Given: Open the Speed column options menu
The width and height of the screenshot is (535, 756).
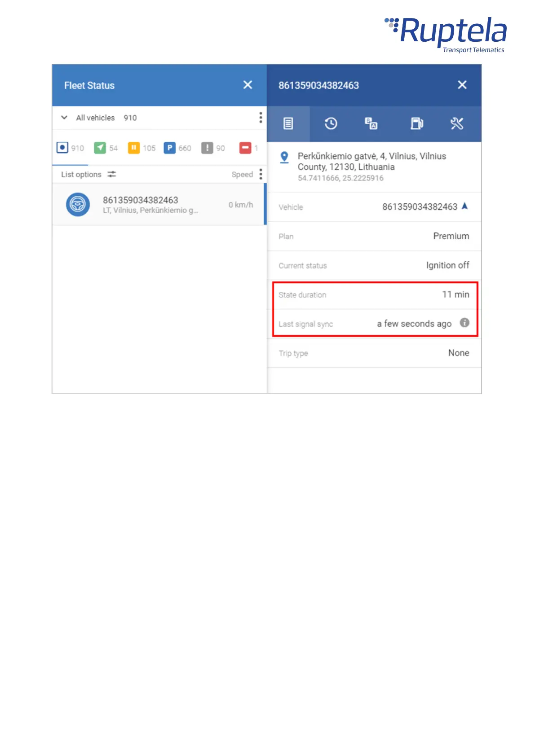Looking at the screenshot, I should click(261, 174).
